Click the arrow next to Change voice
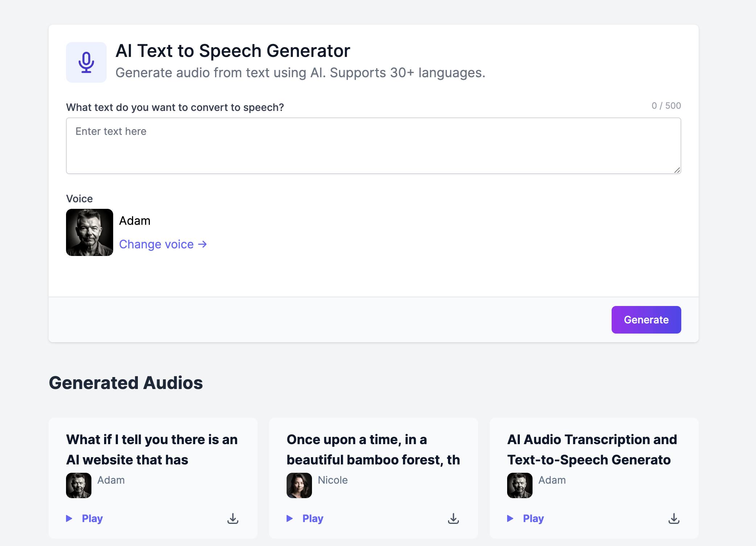756x546 pixels. pyautogui.click(x=202, y=244)
